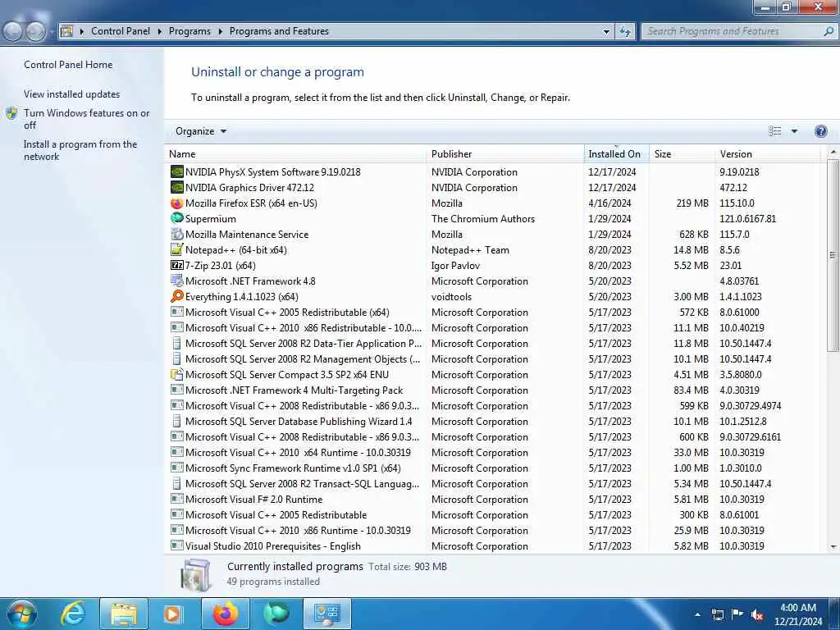Viewport: 840px width, 630px height.
Task: Expand the address bar history dropdown
Action: click(606, 32)
